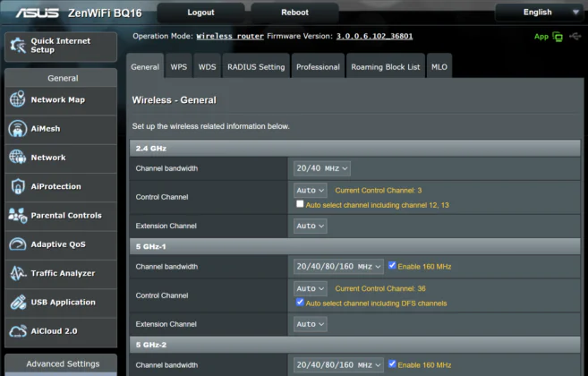Switch to the MLO tab
The width and height of the screenshot is (588, 376).
click(x=439, y=66)
